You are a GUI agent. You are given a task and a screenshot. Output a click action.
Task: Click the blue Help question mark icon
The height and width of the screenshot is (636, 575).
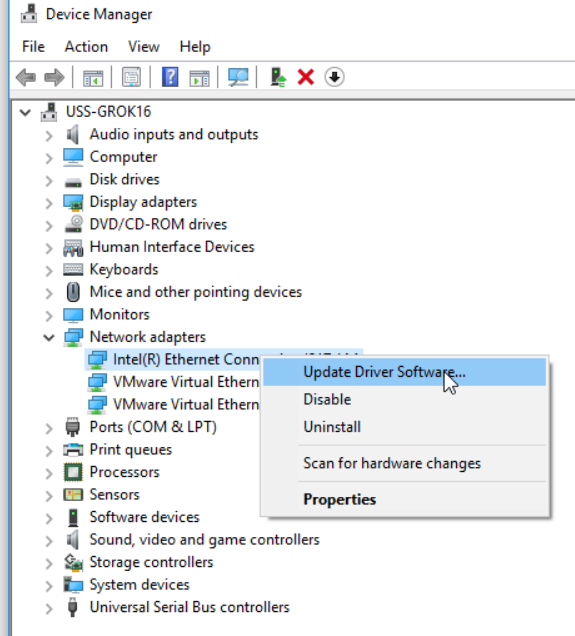170,77
